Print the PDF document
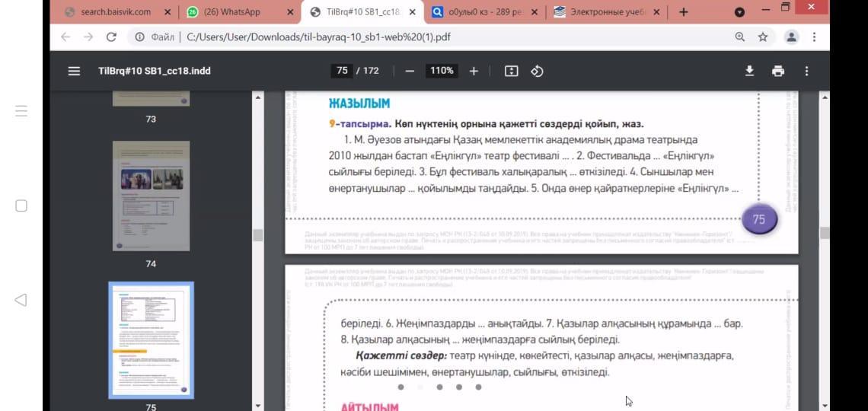868x411 pixels. coord(778,71)
